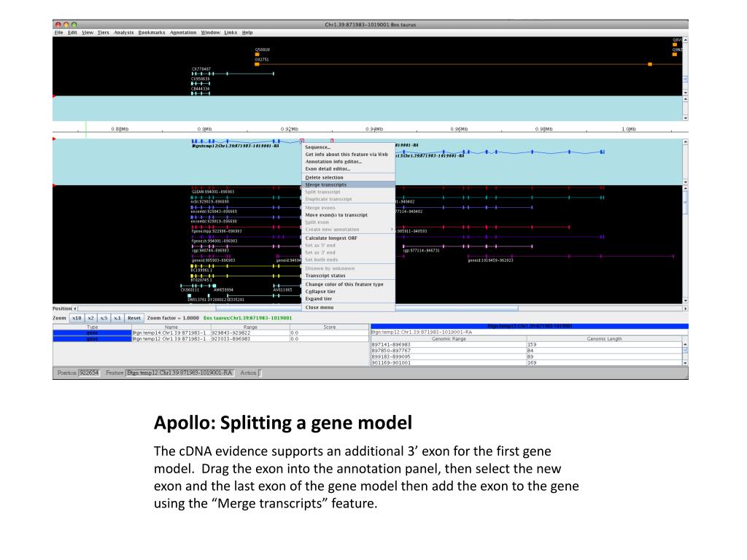Open the Help menu

coord(247,32)
